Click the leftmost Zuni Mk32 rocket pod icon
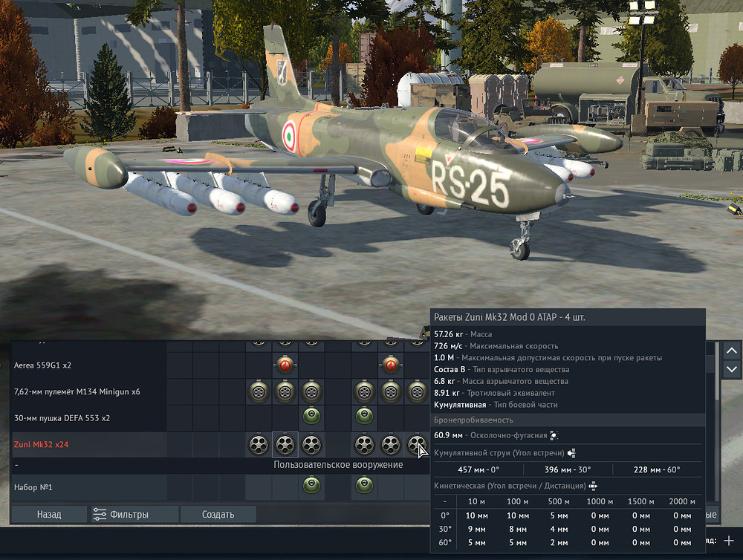743x560 pixels. click(x=258, y=444)
